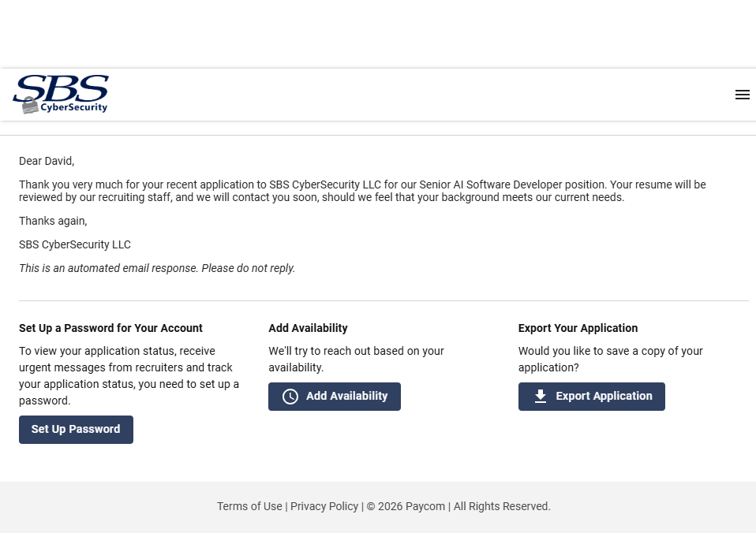
Task: Click the italic automated email response notice
Action: (157, 268)
